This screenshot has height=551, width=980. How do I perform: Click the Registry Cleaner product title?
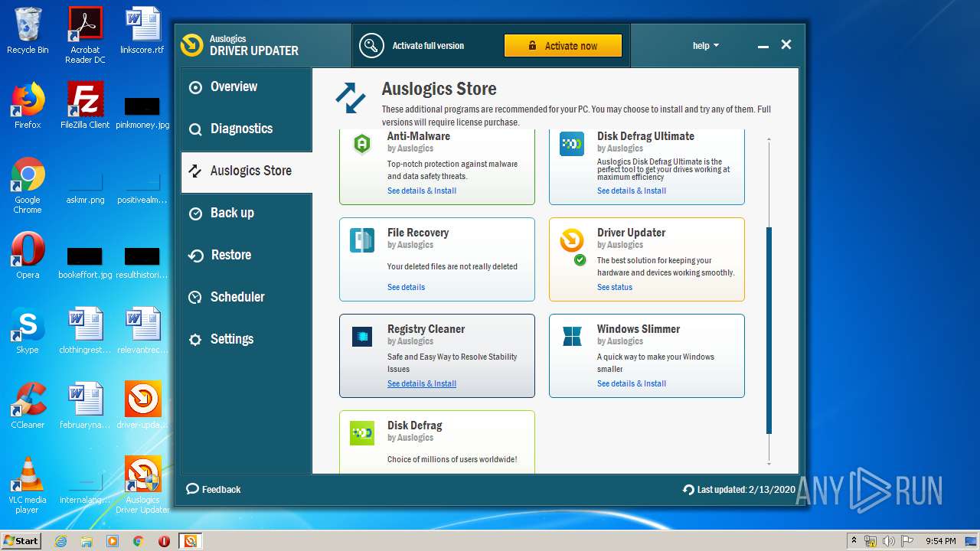click(426, 329)
